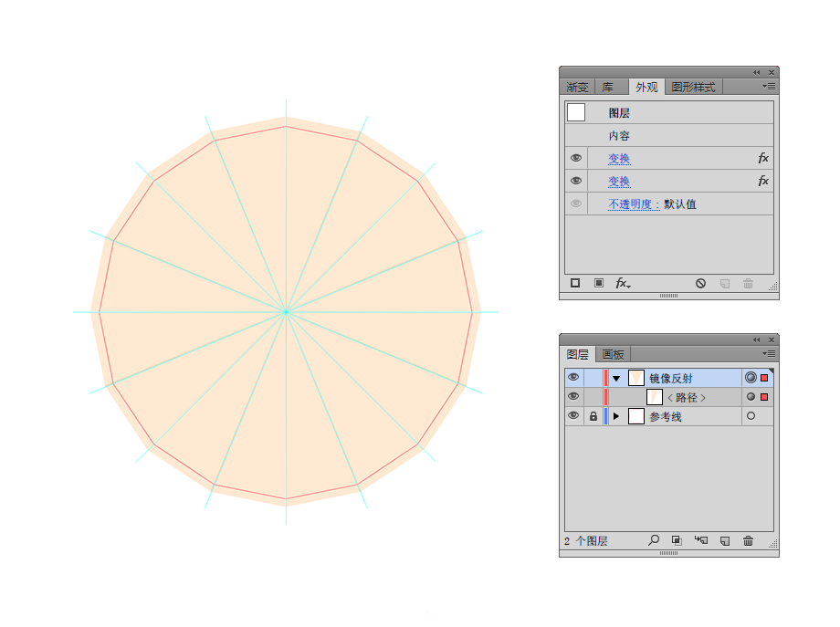Click the cyan center point of guides
840x627 pixels.
(x=286, y=311)
